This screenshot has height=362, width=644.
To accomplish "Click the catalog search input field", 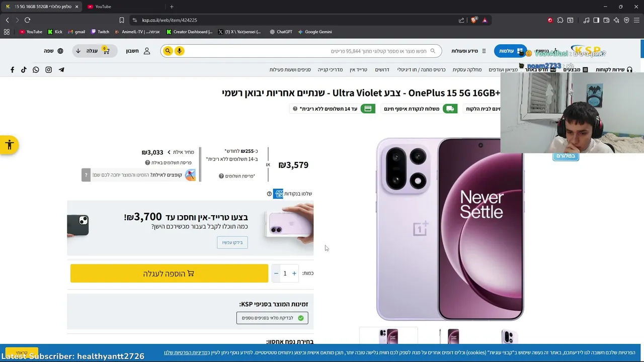I will 307,51.
